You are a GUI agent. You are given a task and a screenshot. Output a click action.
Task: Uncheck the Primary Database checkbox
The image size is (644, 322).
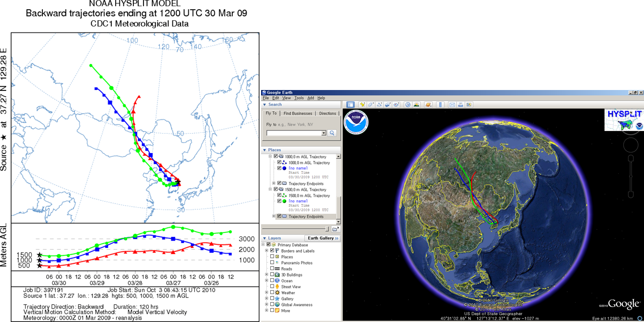click(268, 245)
